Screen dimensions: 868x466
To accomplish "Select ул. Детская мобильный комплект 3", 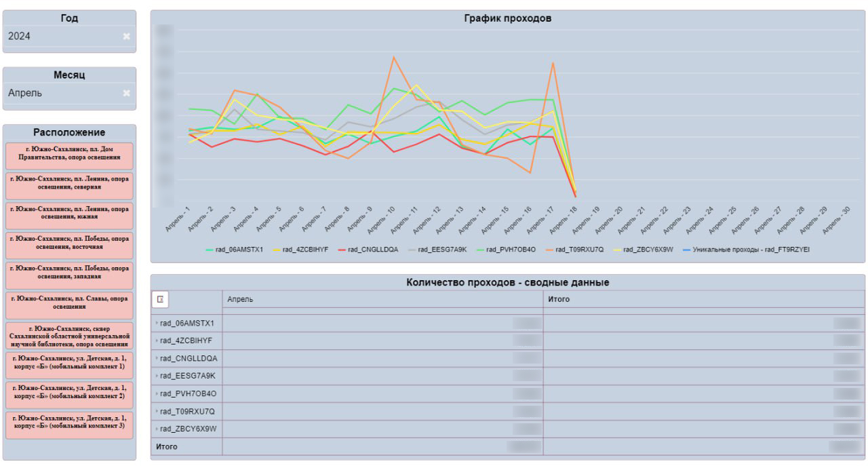I will click(69, 425).
